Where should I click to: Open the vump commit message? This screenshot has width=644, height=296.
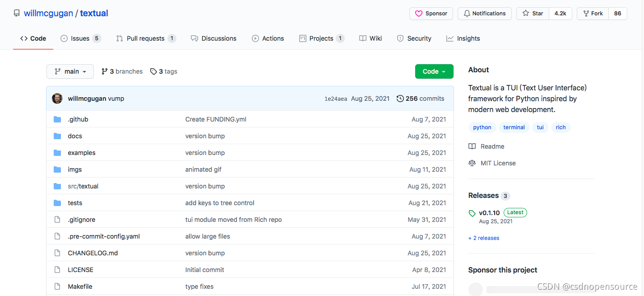click(116, 99)
